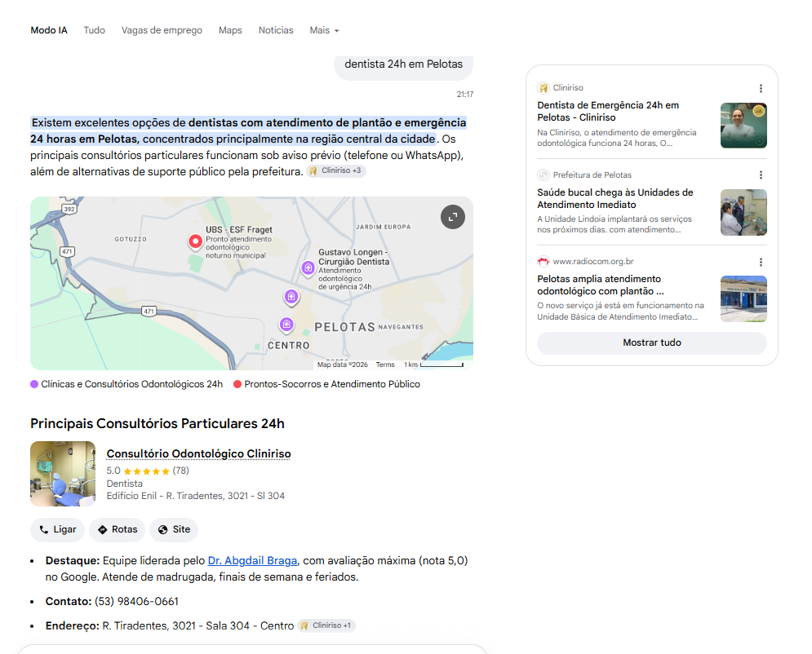Click the Cliniriso dental office thumbnail photo
The image size is (812, 654).
[x=63, y=474]
